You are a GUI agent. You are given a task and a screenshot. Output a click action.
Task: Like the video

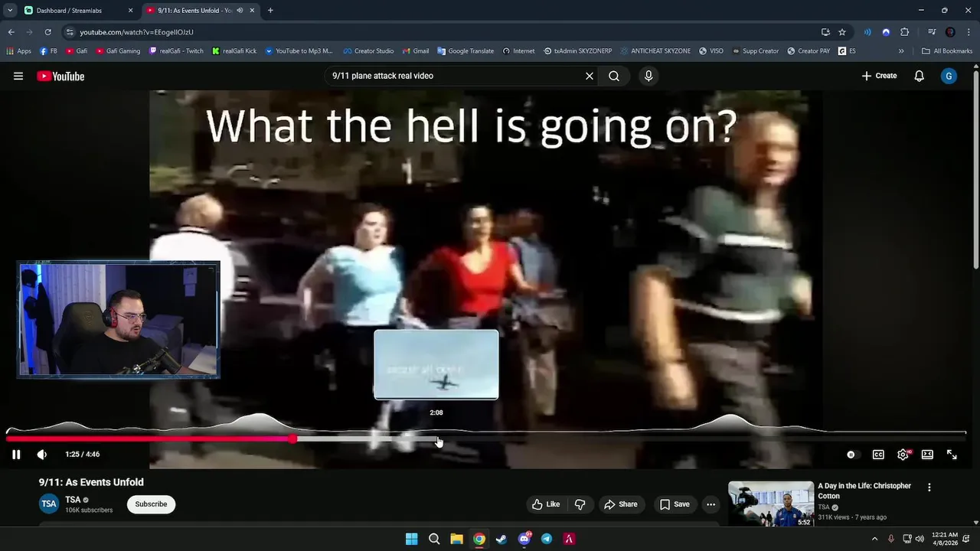(x=546, y=504)
